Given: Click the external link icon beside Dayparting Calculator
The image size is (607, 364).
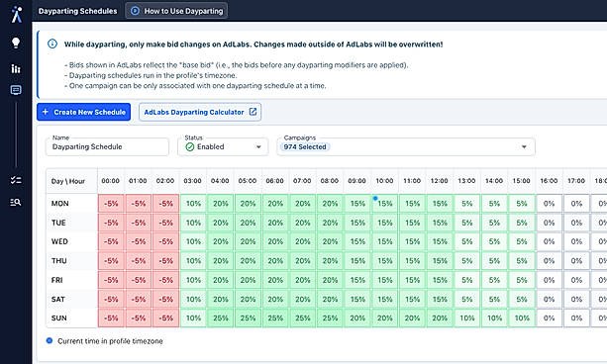Looking at the screenshot, I should 253,112.
